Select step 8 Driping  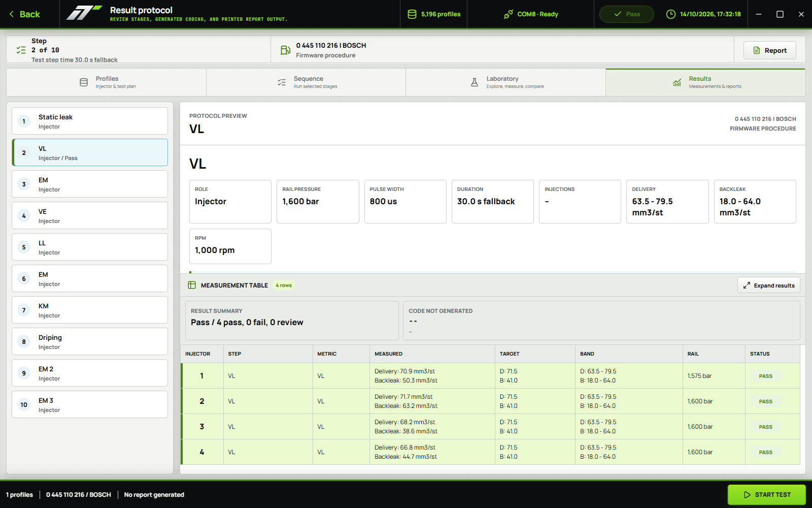click(x=90, y=341)
